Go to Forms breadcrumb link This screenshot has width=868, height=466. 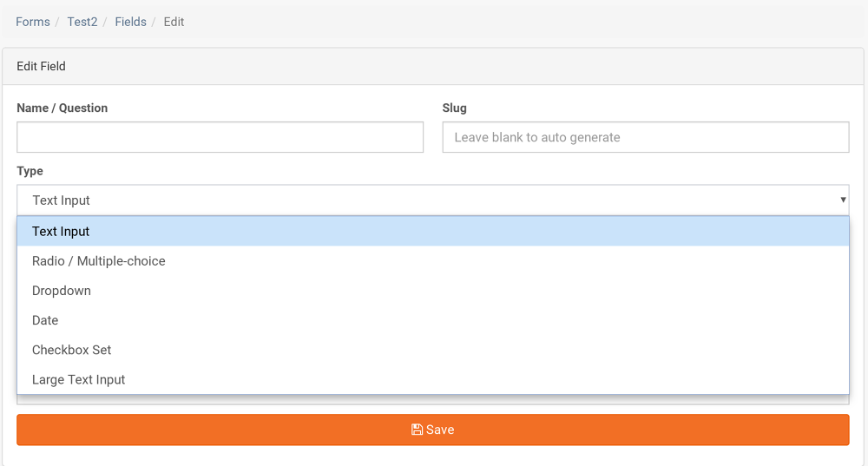click(33, 22)
